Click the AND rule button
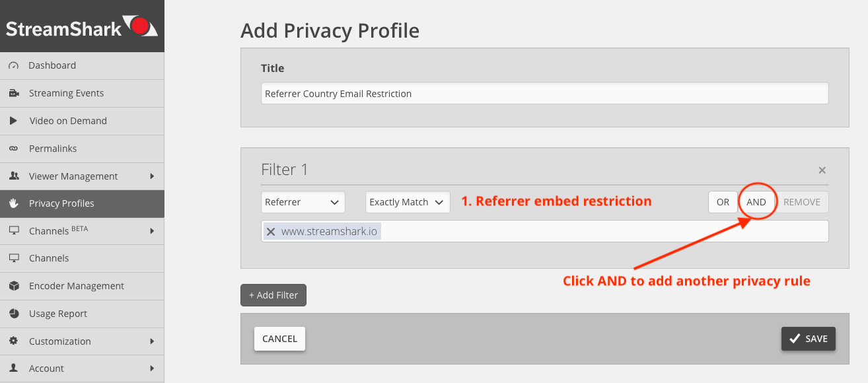The image size is (868, 383). tap(756, 202)
